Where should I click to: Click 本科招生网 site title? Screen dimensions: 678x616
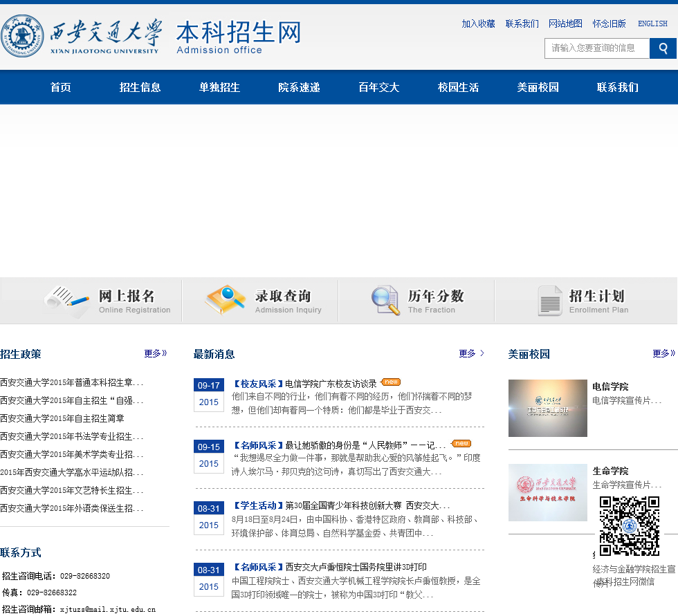coord(238,32)
